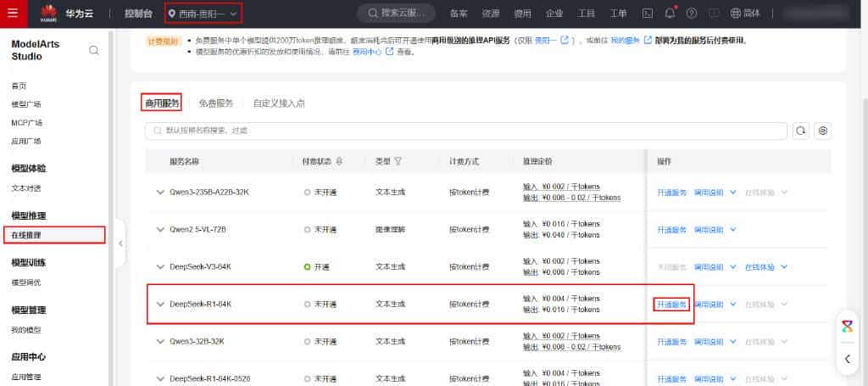Open the 费用 top menu
868x386 pixels.
pyautogui.click(x=522, y=14)
